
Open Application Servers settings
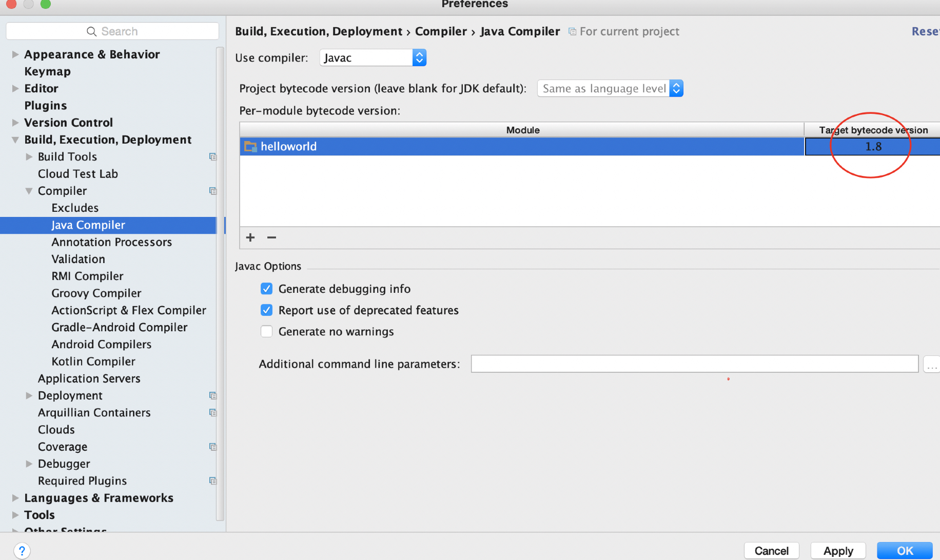[x=89, y=378]
